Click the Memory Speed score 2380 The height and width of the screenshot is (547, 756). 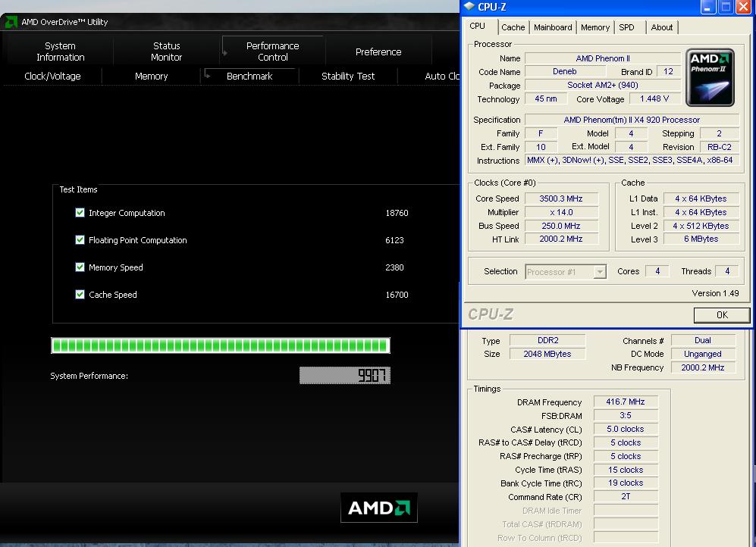coord(394,267)
